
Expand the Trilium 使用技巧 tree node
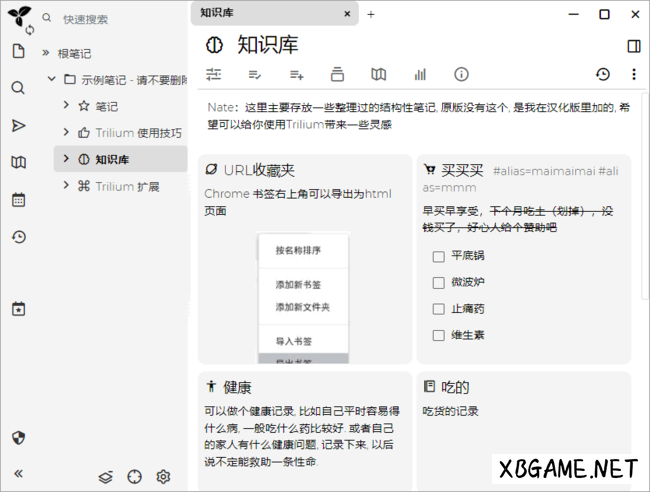click(x=66, y=132)
